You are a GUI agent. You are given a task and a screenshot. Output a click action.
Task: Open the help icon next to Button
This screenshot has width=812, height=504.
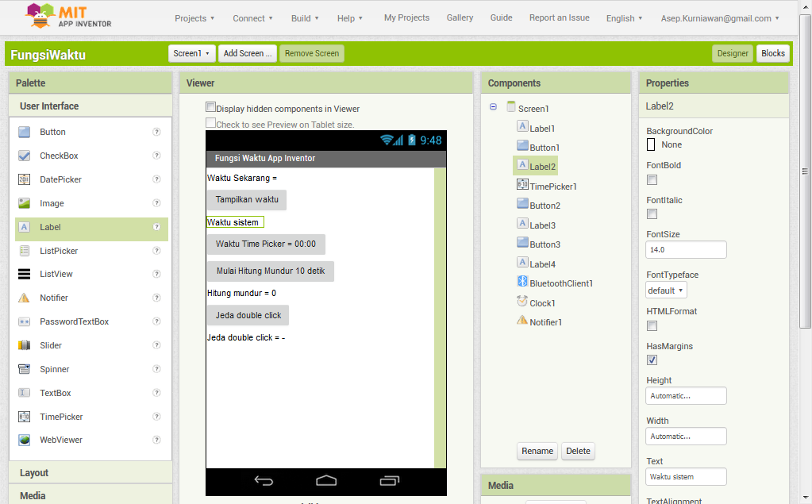[156, 132]
